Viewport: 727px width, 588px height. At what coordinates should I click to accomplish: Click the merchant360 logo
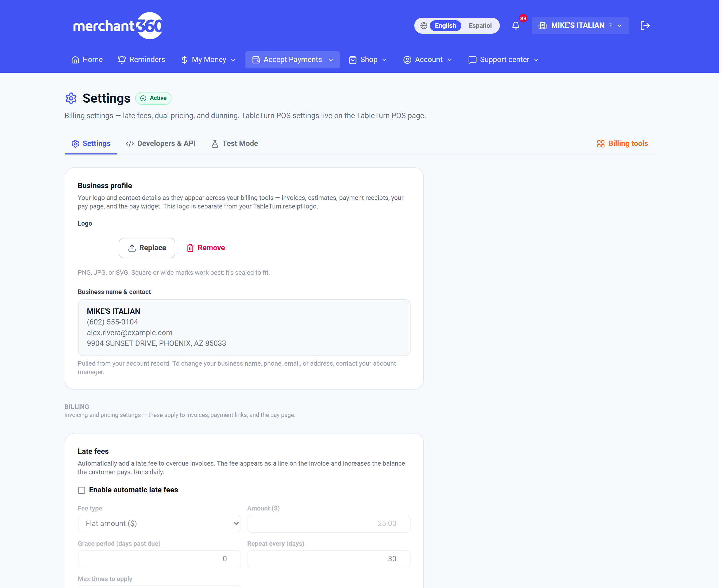(118, 26)
